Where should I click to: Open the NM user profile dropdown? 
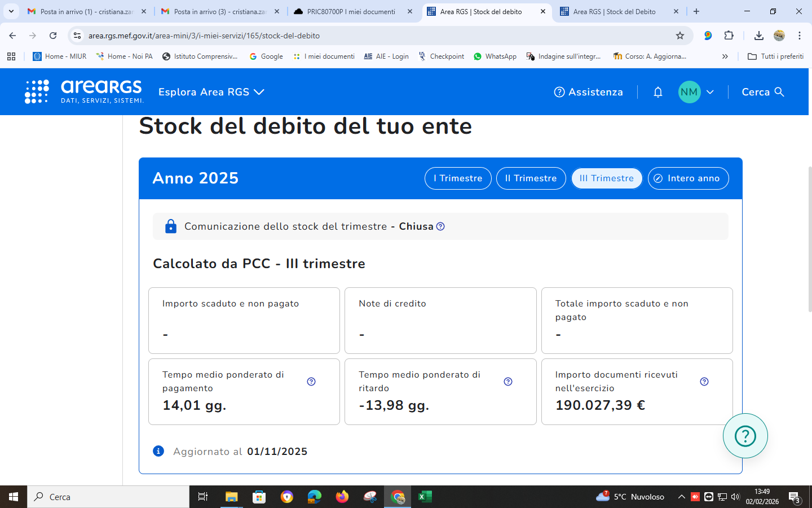click(696, 92)
